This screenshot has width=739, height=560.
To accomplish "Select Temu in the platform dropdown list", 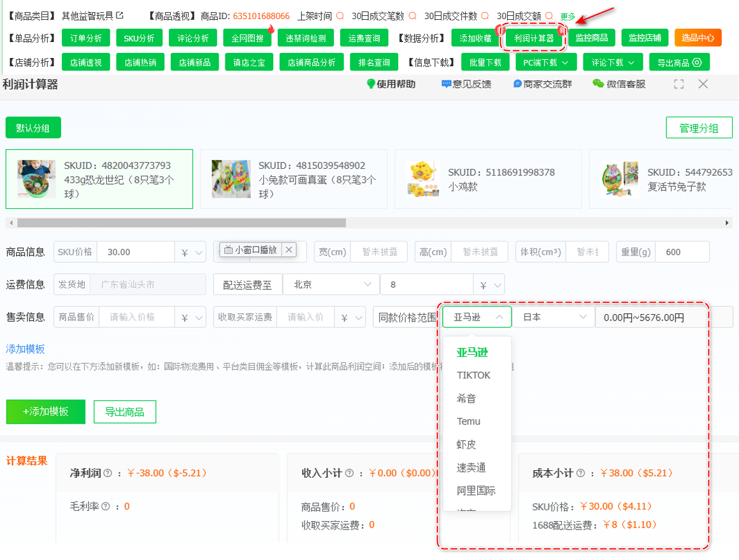I will click(469, 421).
